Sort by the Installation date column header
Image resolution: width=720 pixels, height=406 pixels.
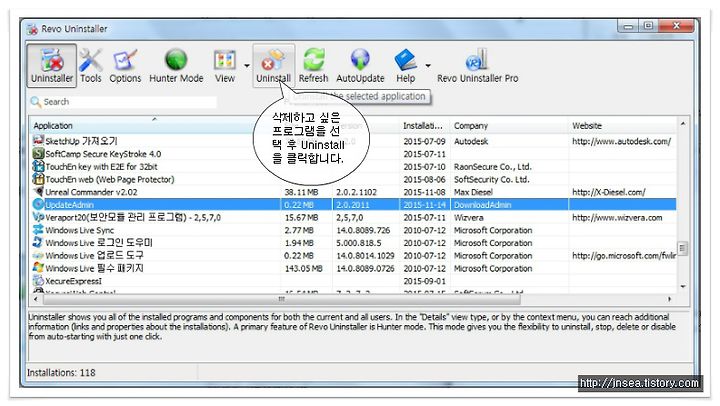[x=422, y=125]
